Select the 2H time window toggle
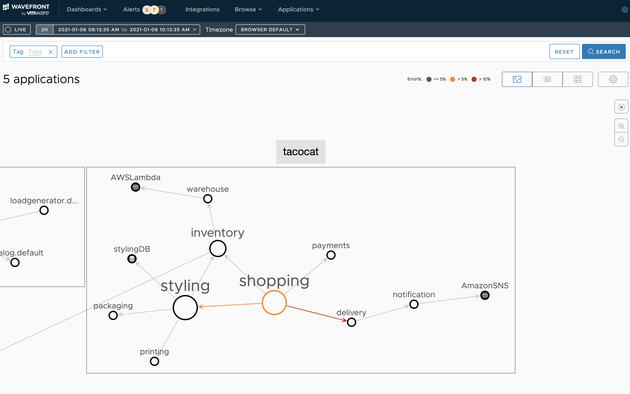The width and height of the screenshot is (630, 394). click(45, 29)
